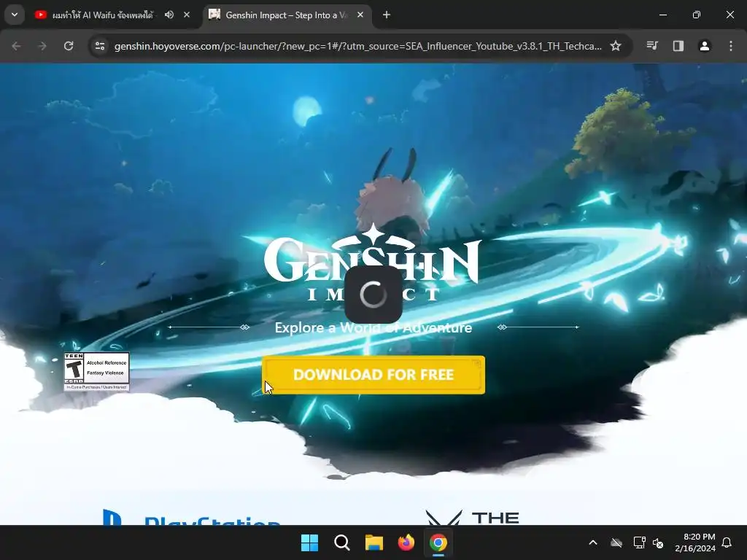
Task: Click the PlayStation logo
Action: pyautogui.click(x=192, y=518)
